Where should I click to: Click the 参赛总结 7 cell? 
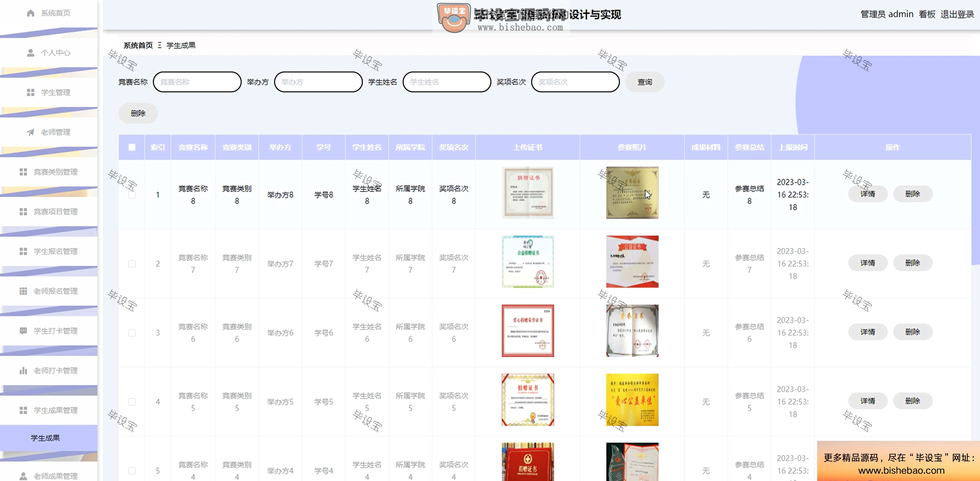[749, 264]
